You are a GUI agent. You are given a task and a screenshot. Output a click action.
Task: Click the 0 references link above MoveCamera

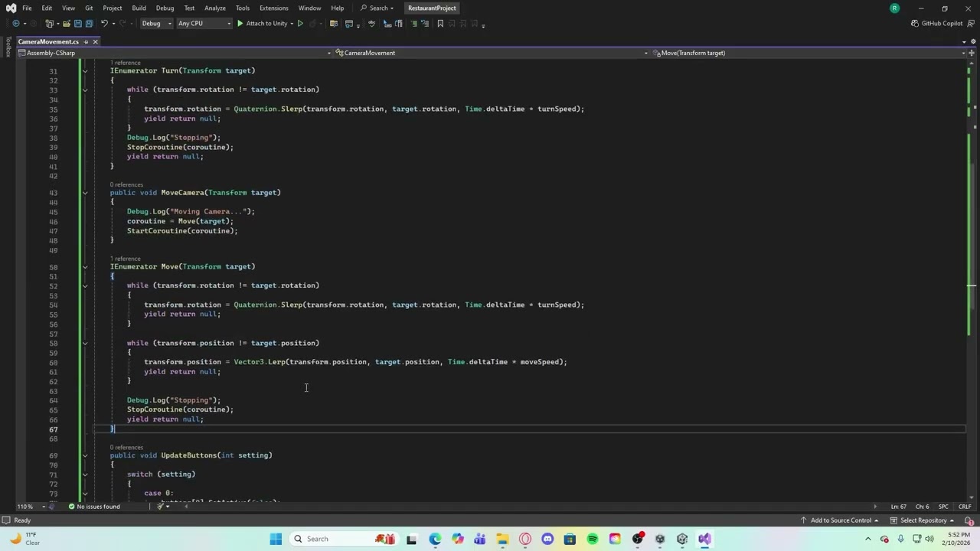(x=126, y=184)
